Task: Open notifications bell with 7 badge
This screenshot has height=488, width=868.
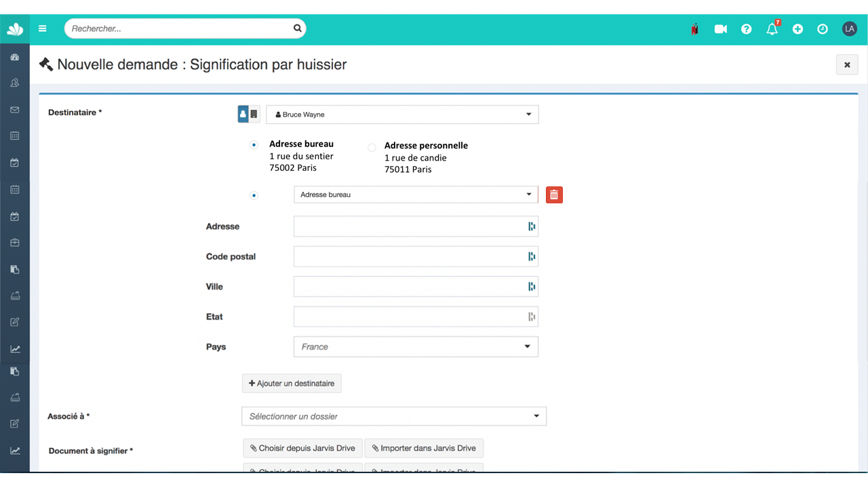Action: (772, 28)
